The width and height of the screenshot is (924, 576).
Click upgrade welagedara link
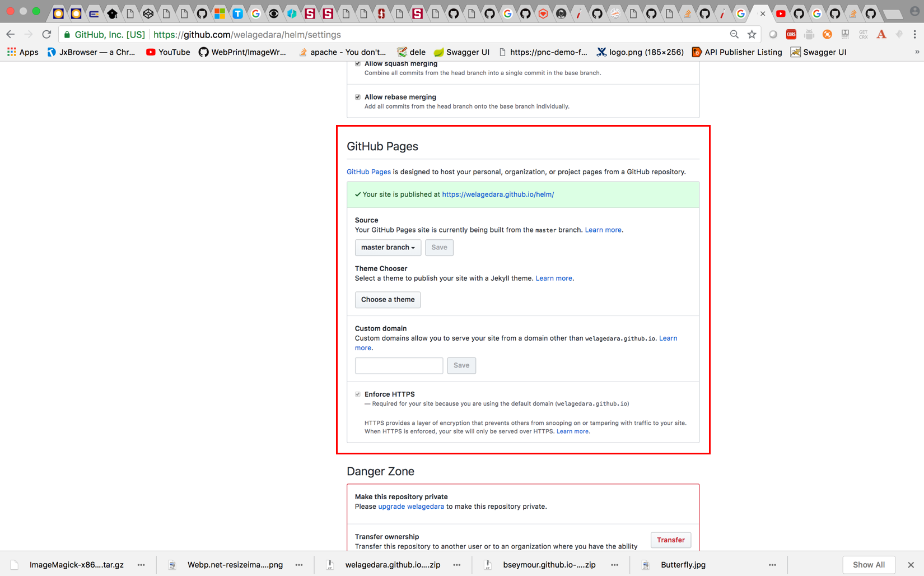(x=411, y=507)
